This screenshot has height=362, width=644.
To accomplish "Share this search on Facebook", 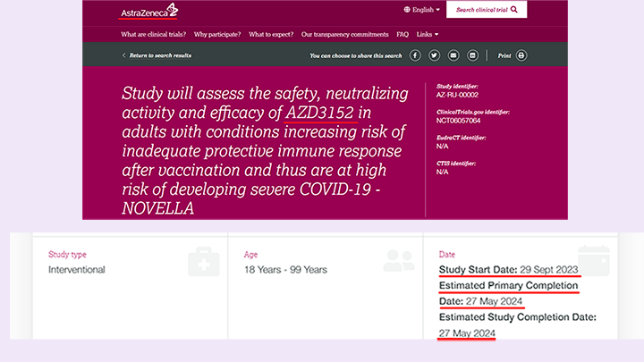I will [415, 55].
